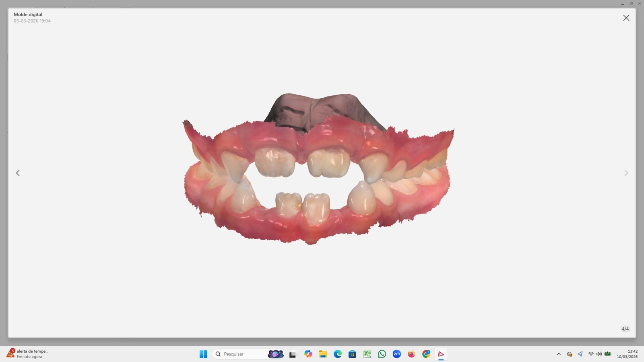Image resolution: width=644 pixels, height=362 pixels.
Task: Close the Molde digital viewer
Action: (626, 18)
